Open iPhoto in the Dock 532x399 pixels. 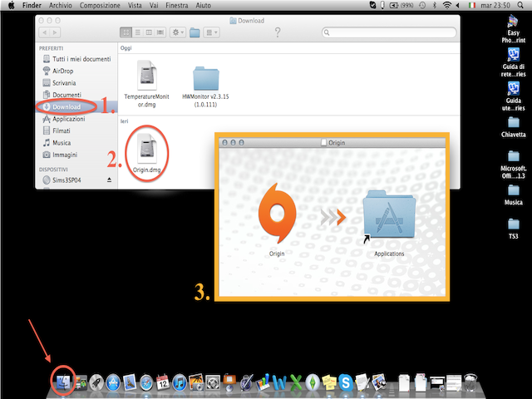coord(196,382)
